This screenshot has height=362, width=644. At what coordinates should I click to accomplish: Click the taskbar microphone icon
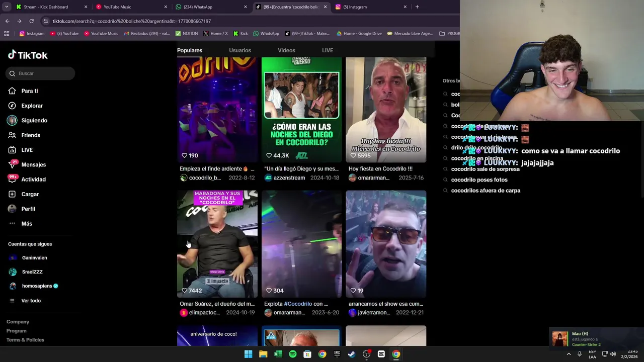[580, 354]
